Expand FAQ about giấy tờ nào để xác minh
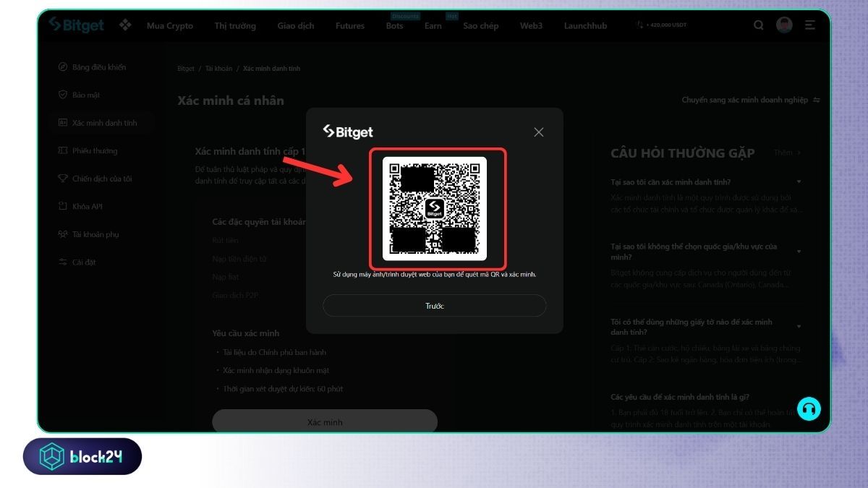 [705, 327]
